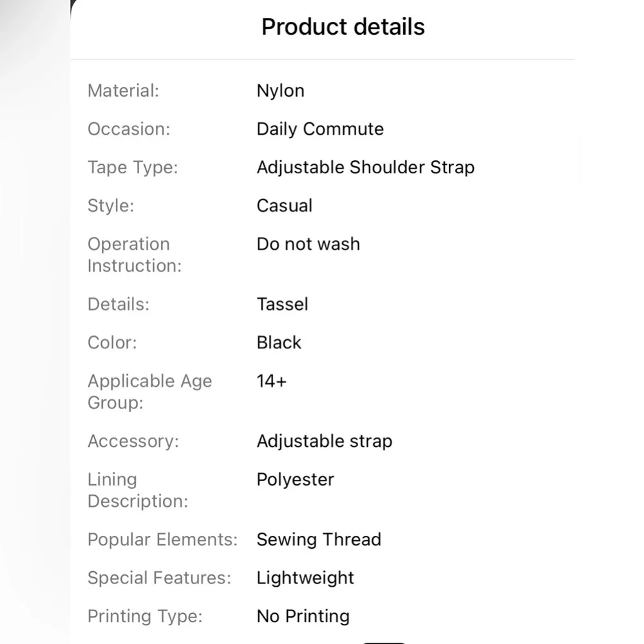644x644 pixels.
Task: Click the Do not wash instruction
Action: 308,244
